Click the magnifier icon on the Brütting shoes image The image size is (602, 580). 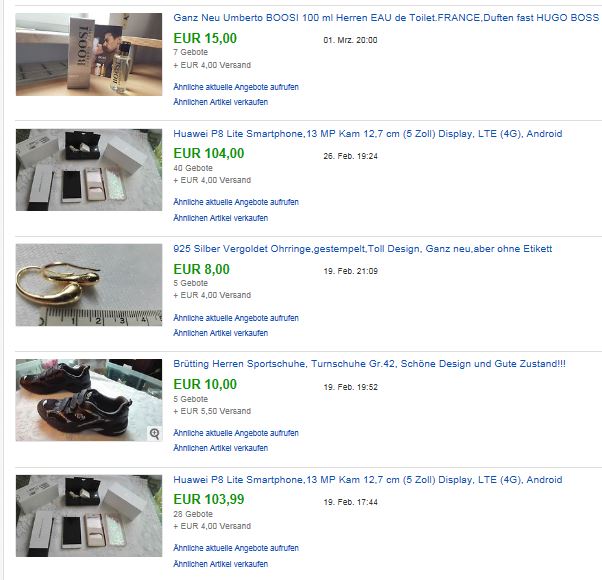coord(155,434)
